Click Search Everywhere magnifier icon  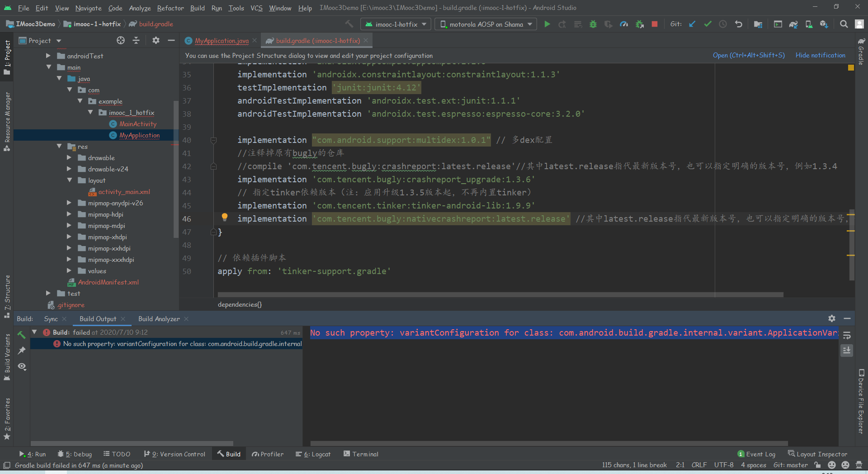pyautogui.click(x=844, y=24)
